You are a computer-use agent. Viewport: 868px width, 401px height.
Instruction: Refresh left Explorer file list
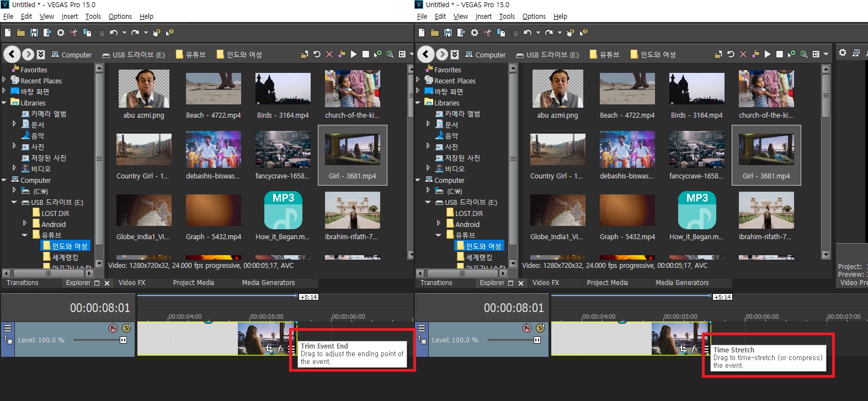point(317,54)
